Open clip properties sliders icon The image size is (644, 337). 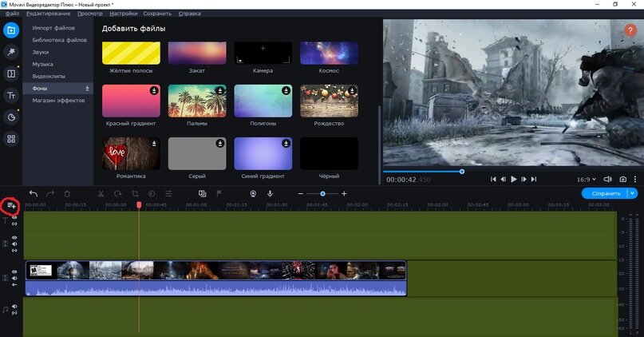coord(168,193)
